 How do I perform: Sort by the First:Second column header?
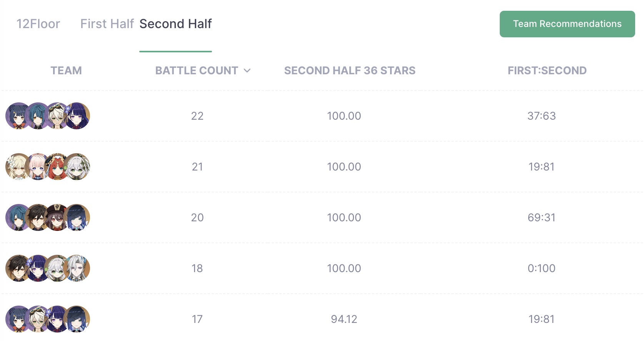547,70
